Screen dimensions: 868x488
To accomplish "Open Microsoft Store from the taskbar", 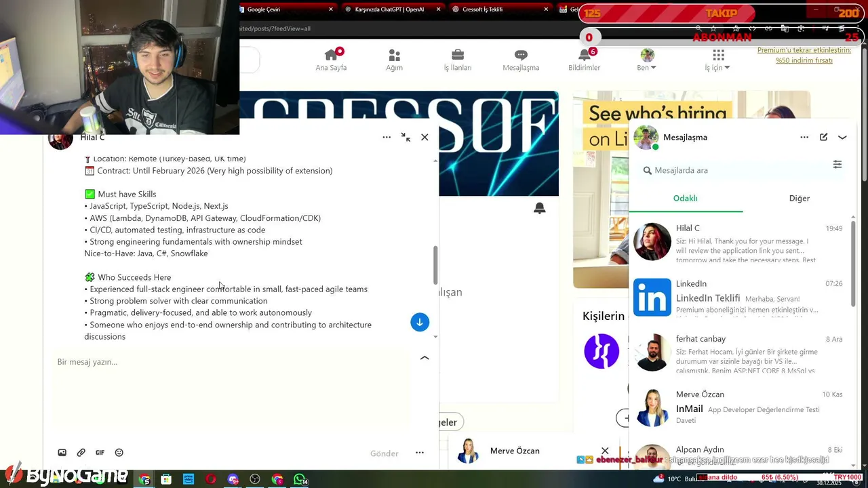I will [166, 479].
